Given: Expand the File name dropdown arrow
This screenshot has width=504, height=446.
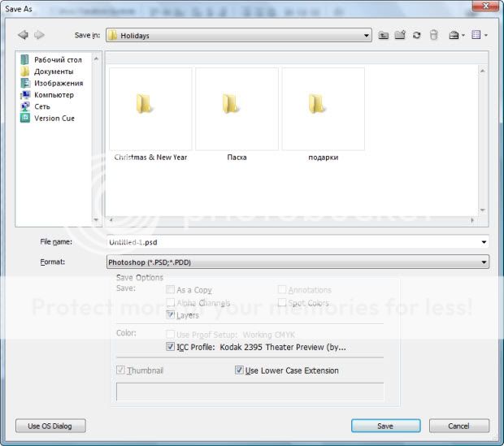Looking at the screenshot, I should tap(484, 242).
